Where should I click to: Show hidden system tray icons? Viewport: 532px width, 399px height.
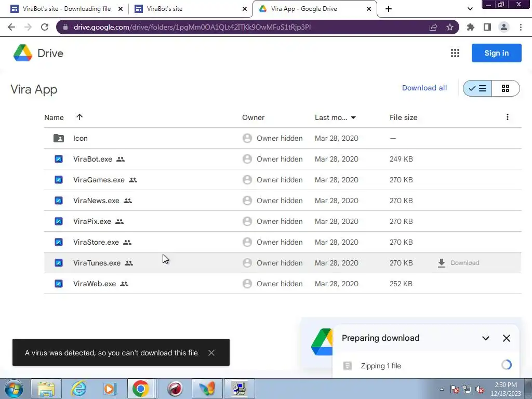tap(442, 389)
